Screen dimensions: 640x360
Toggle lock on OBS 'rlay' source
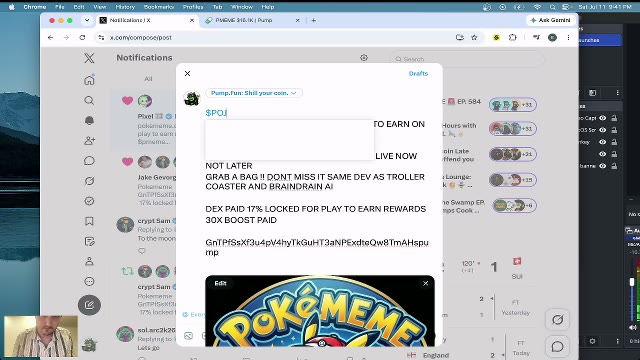click(614, 142)
